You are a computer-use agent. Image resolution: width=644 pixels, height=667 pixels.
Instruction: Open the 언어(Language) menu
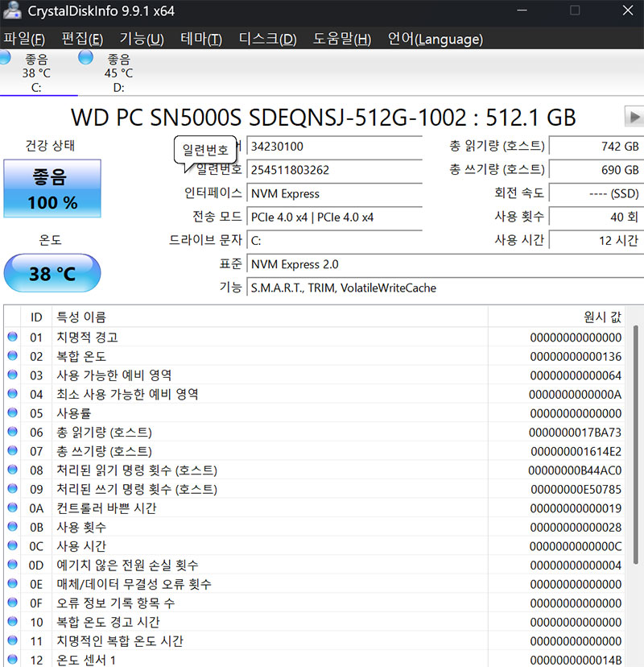pos(436,39)
